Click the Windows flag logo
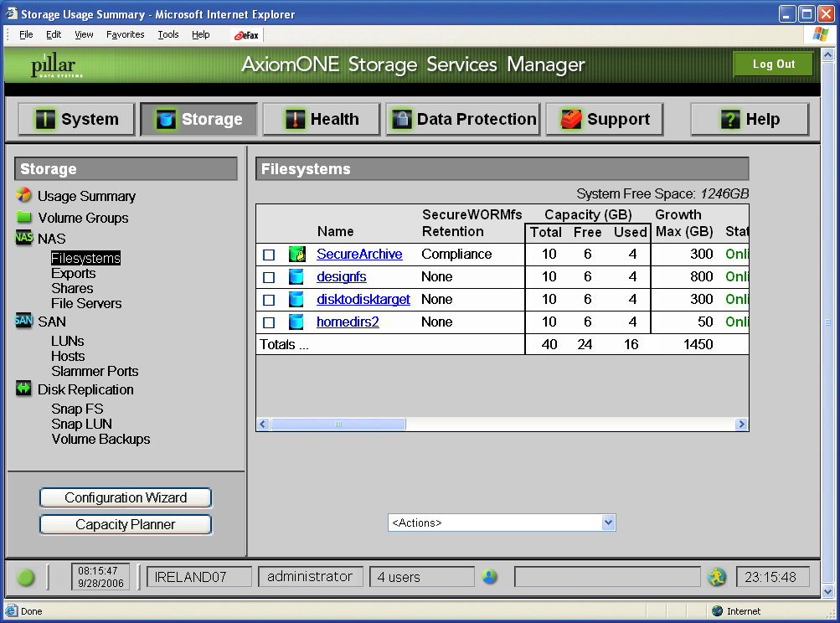The width and height of the screenshot is (840, 623). (820, 35)
